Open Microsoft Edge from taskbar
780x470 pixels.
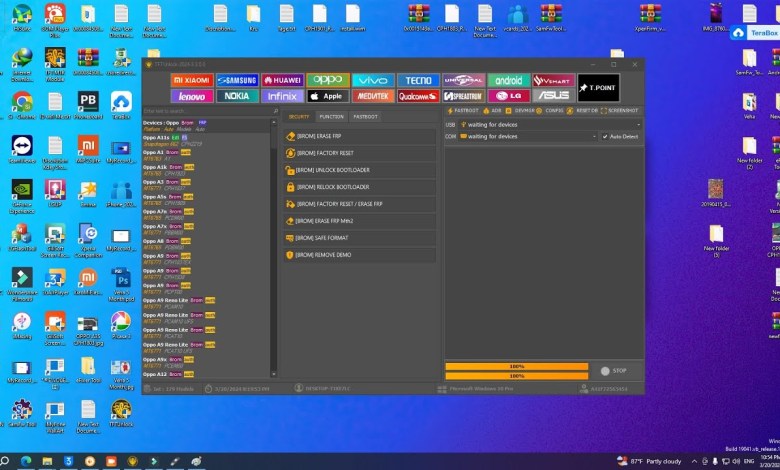(x=26, y=461)
